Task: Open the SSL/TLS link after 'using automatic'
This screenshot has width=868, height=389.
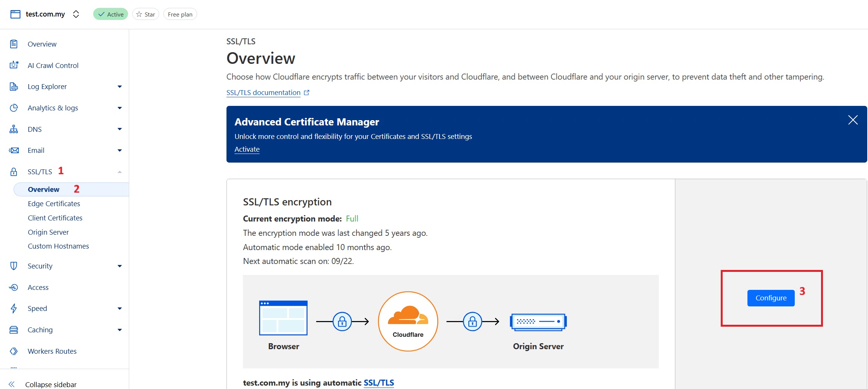Action: pyautogui.click(x=379, y=383)
